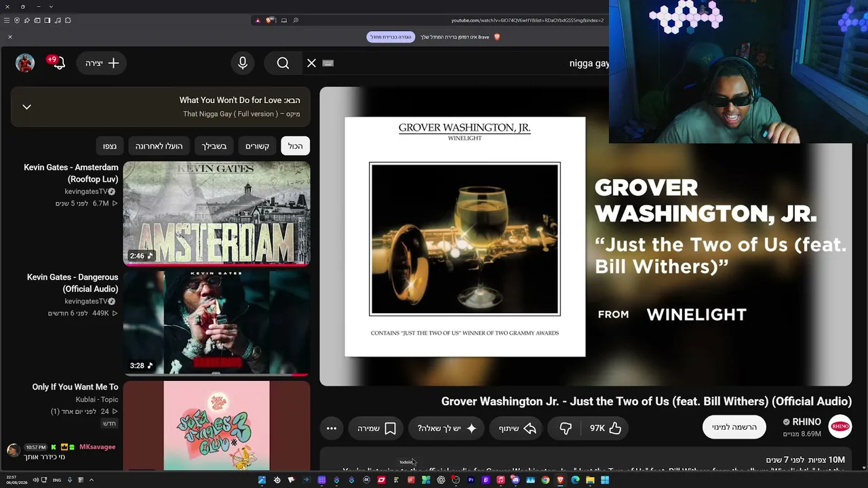
Task: Open Premiere Pro from the taskbar
Action: [x=471, y=481]
